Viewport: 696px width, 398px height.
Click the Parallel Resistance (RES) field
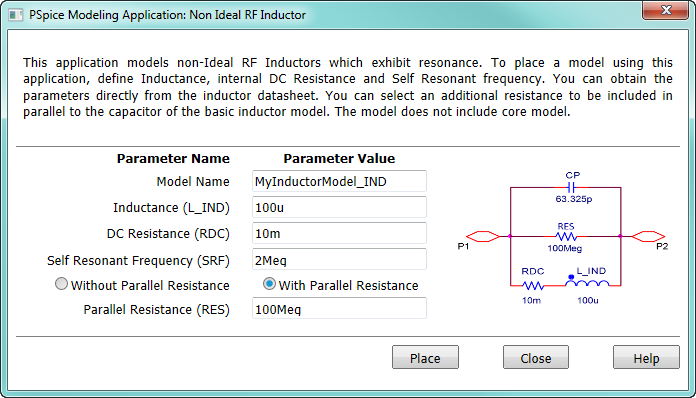pos(339,309)
